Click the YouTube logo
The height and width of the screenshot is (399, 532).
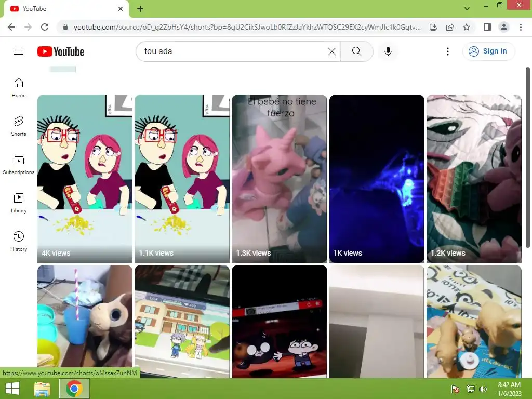[x=61, y=51]
